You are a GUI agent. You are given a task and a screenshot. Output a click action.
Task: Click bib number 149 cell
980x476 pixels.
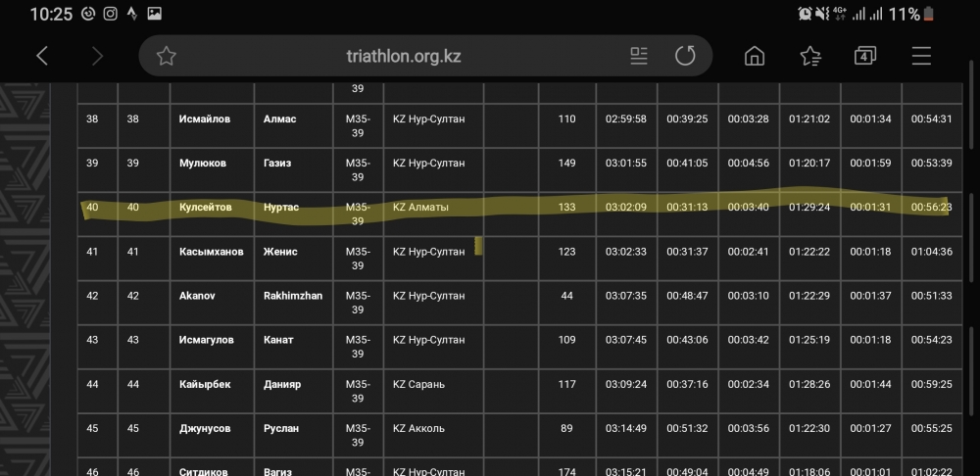[566, 164]
